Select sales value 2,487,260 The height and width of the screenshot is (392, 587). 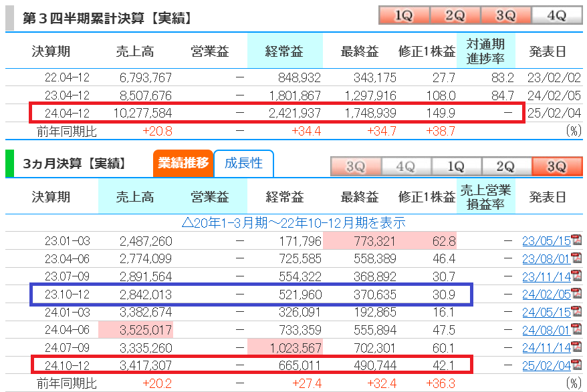pos(146,241)
